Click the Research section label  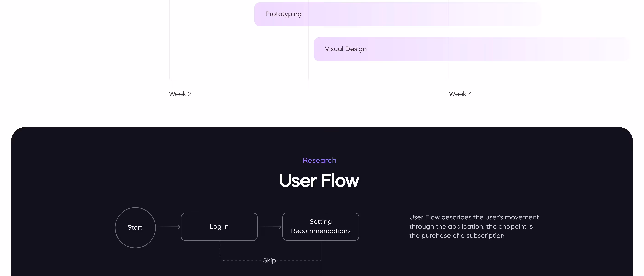point(319,160)
